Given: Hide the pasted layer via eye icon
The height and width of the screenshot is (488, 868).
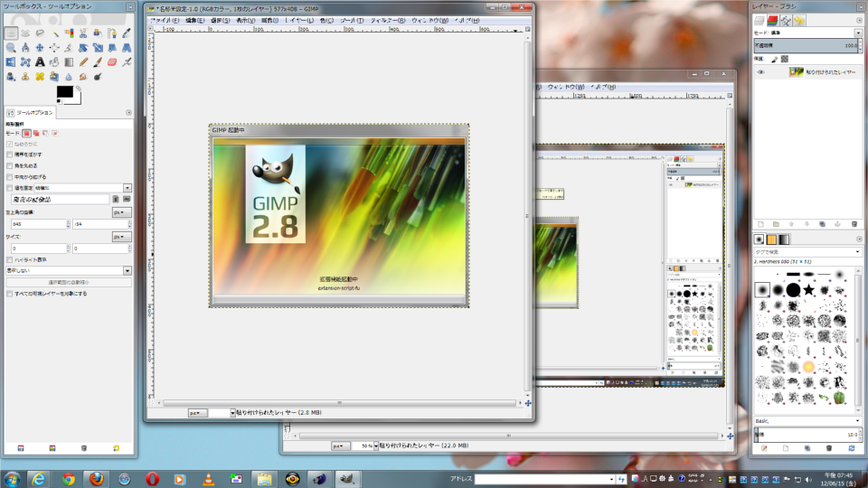Looking at the screenshot, I should tap(760, 72).
